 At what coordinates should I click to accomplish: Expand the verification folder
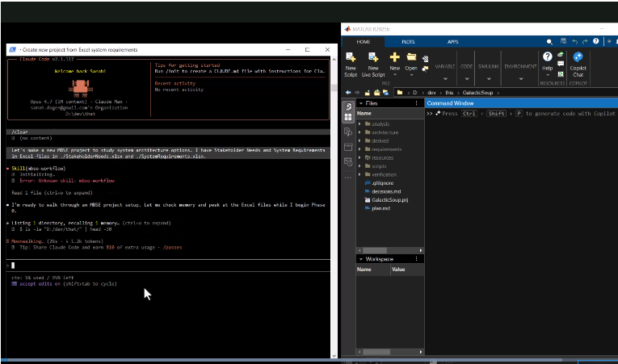[x=359, y=174]
